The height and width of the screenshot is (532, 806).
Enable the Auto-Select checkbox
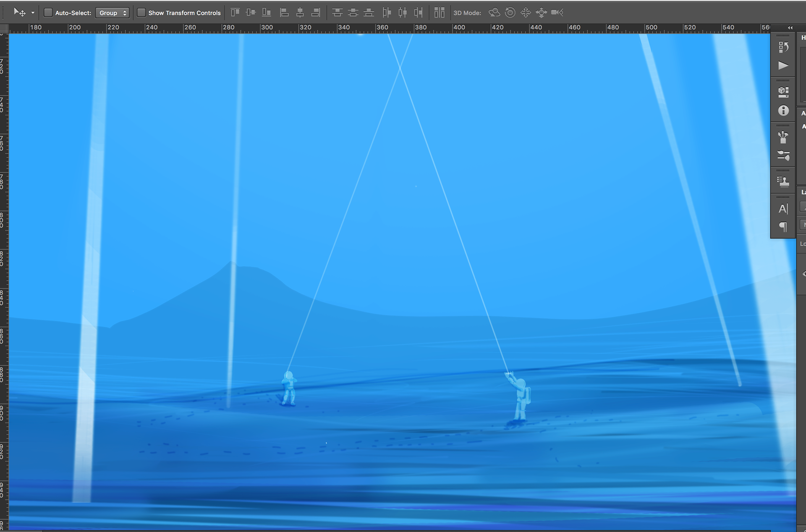48,13
